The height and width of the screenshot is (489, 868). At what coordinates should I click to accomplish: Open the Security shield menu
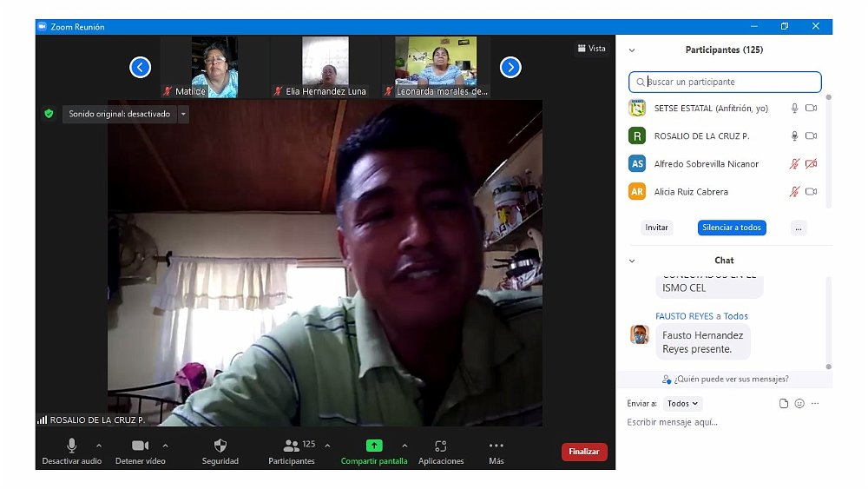[x=220, y=446]
